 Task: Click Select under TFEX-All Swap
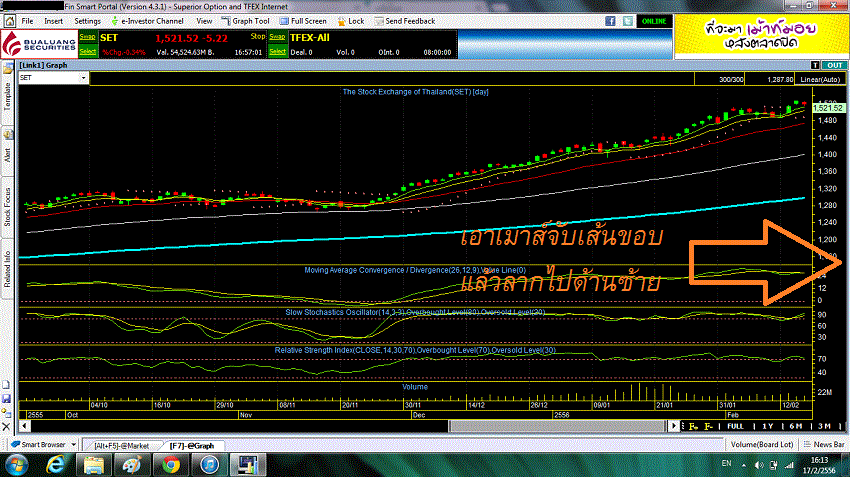(277, 51)
